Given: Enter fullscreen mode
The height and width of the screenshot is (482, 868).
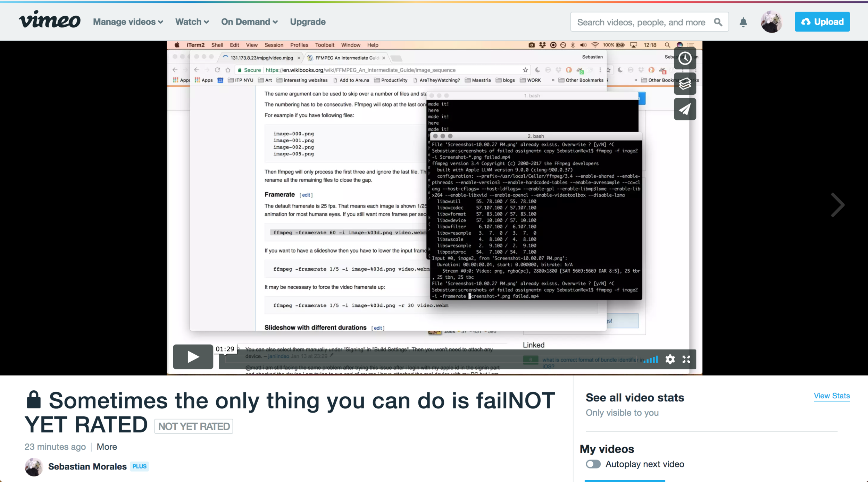Looking at the screenshot, I should coord(686,359).
